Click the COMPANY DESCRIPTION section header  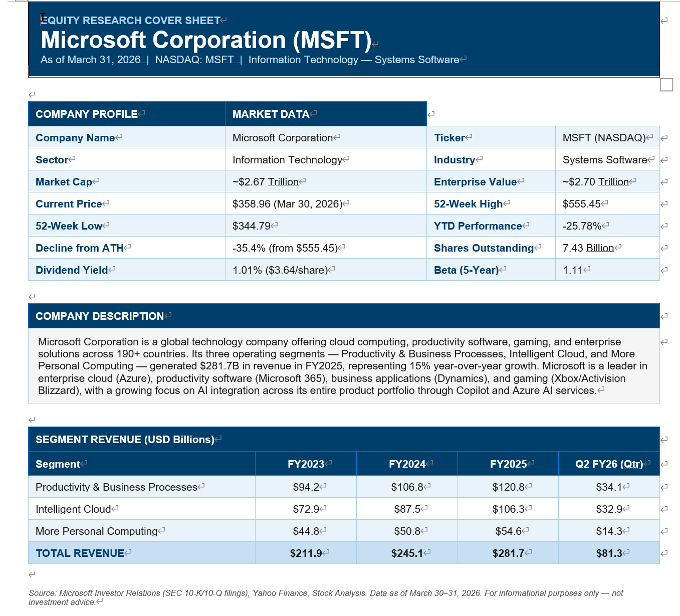[100, 316]
